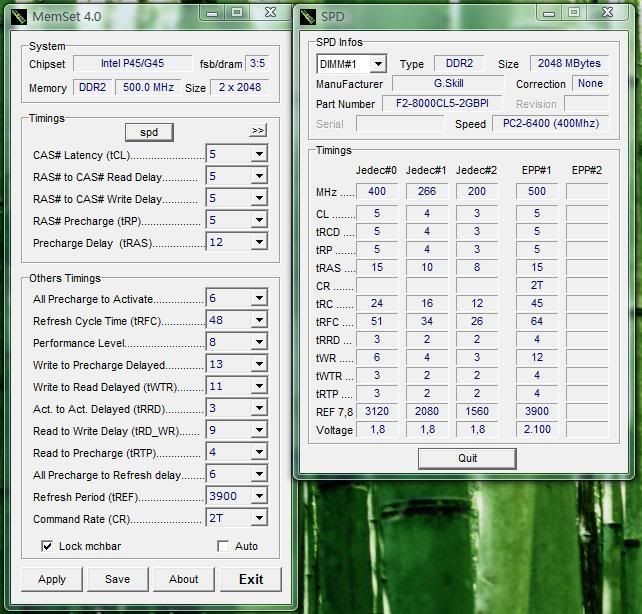This screenshot has width=642, height=614.
Task: Open the DIMM#1 slot selector
Action: [377, 64]
